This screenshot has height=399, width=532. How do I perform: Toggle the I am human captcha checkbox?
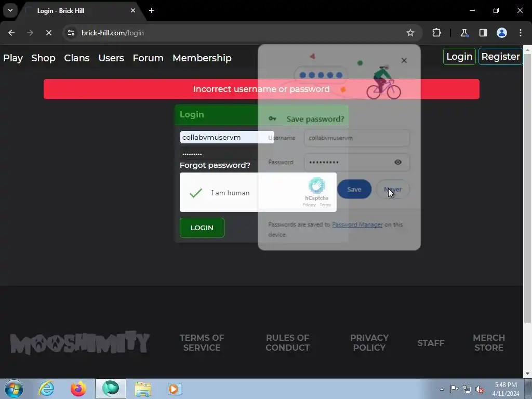click(196, 193)
